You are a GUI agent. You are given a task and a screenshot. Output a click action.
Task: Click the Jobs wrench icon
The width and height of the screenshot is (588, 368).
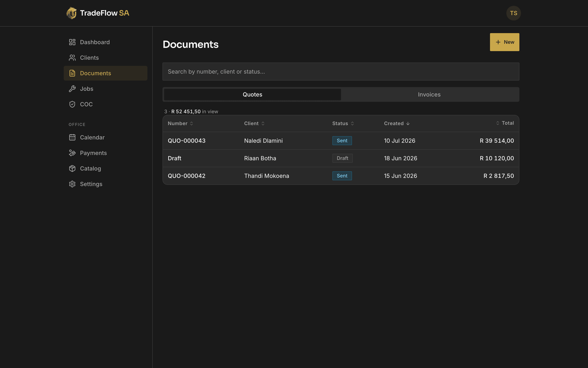[x=72, y=89]
